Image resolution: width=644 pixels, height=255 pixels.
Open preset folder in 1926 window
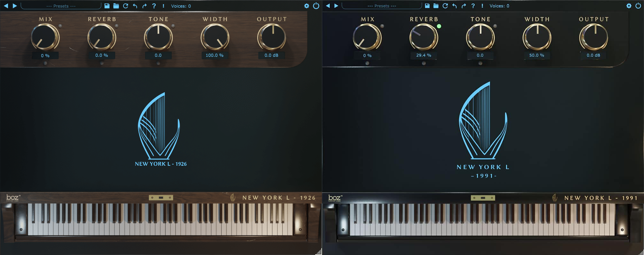pos(116,6)
